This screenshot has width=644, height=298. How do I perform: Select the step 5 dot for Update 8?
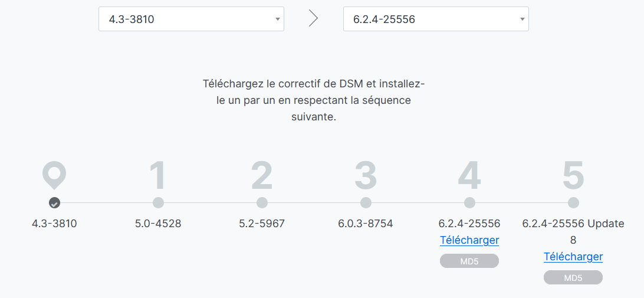(x=573, y=202)
